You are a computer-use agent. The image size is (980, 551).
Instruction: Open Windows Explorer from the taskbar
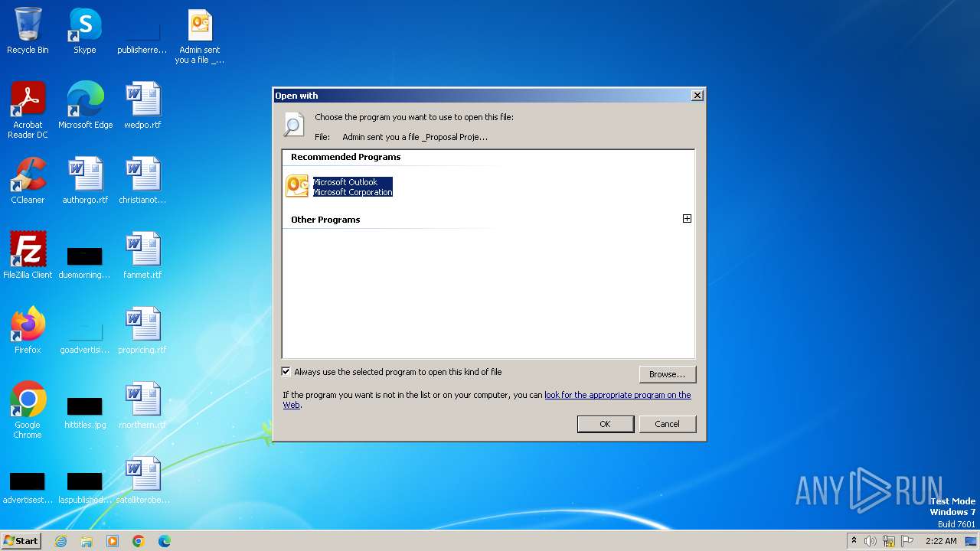(87, 541)
